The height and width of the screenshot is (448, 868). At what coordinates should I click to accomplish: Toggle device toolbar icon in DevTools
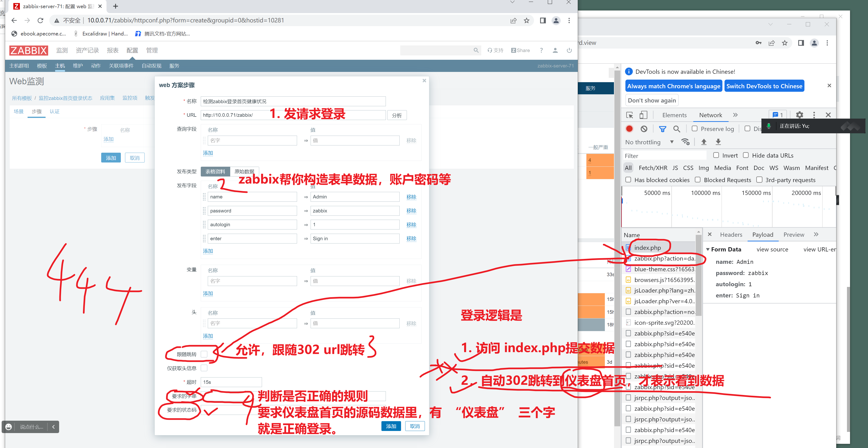[x=643, y=115]
